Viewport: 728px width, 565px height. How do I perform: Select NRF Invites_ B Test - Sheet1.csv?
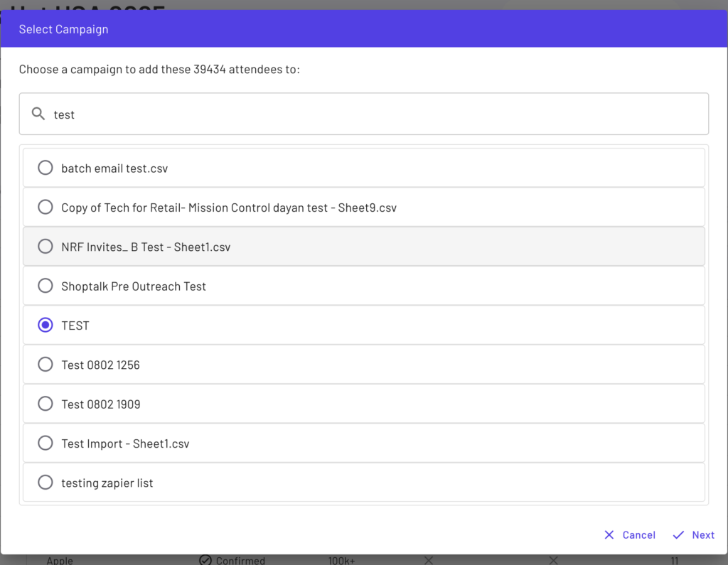(45, 246)
